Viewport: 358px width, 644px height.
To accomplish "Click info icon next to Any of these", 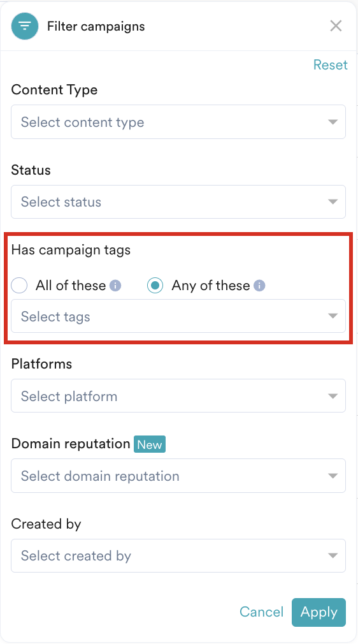I will click(259, 286).
